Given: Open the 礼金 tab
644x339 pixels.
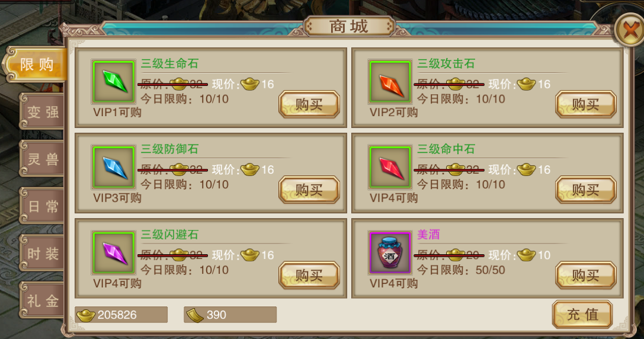Looking at the screenshot, I should (x=42, y=300).
